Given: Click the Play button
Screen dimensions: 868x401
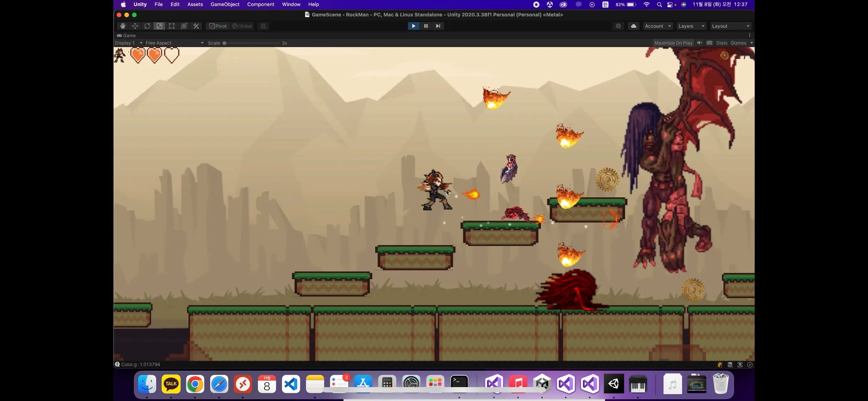Looking at the screenshot, I should click(413, 26).
